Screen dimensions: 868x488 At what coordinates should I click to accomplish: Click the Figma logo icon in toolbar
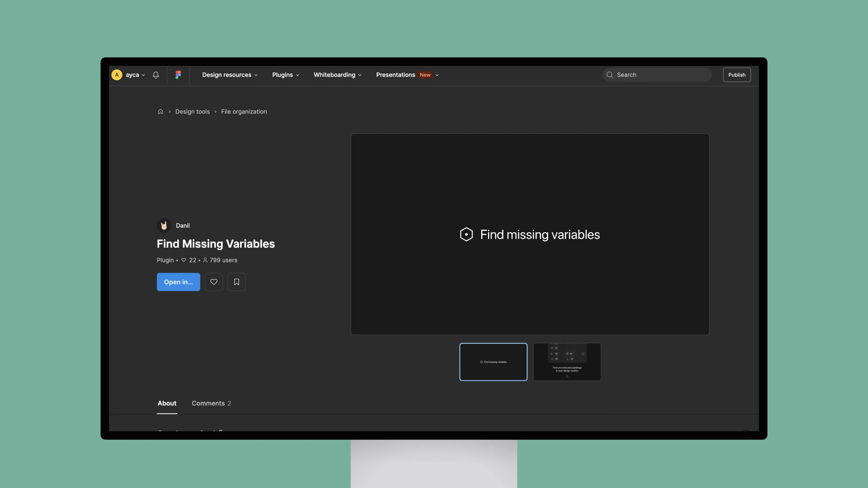(x=178, y=75)
